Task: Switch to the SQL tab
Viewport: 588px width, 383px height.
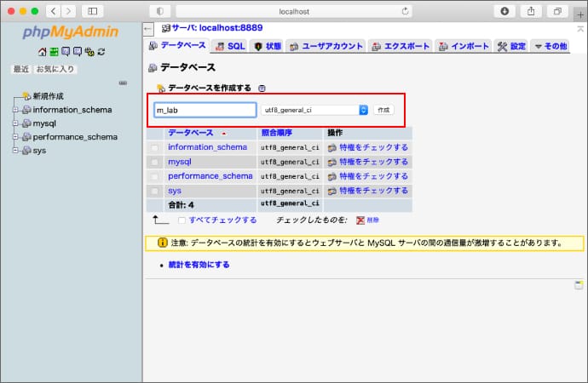Action: click(230, 46)
